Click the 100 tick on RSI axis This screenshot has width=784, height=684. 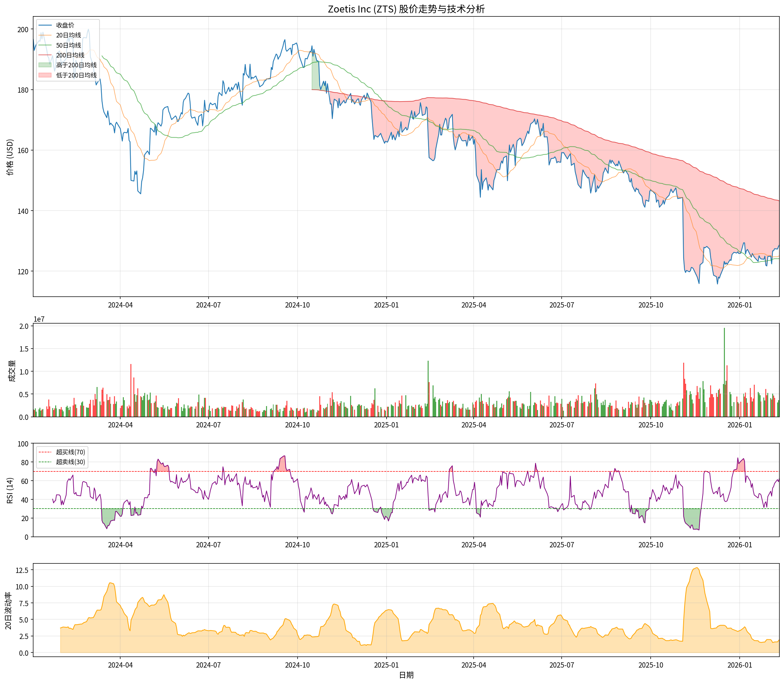pyautogui.click(x=23, y=444)
